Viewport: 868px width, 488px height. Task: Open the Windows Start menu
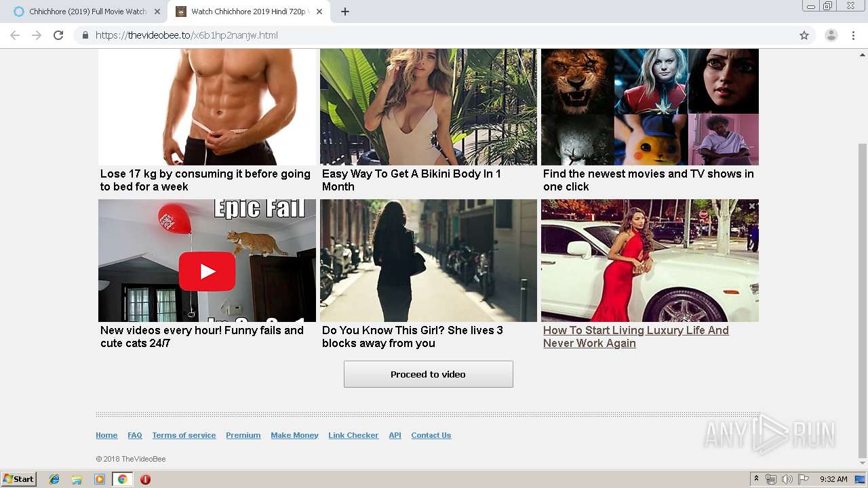[18, 479]
